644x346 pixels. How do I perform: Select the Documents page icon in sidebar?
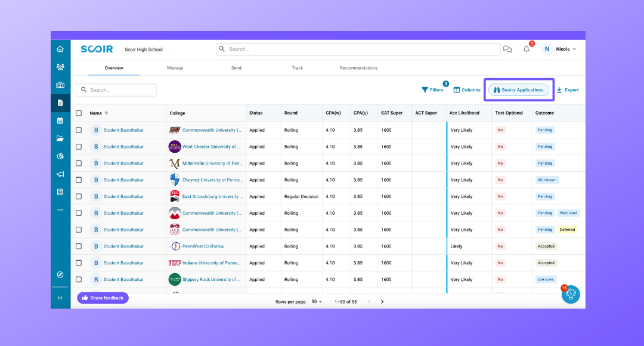tap(60, 103)
